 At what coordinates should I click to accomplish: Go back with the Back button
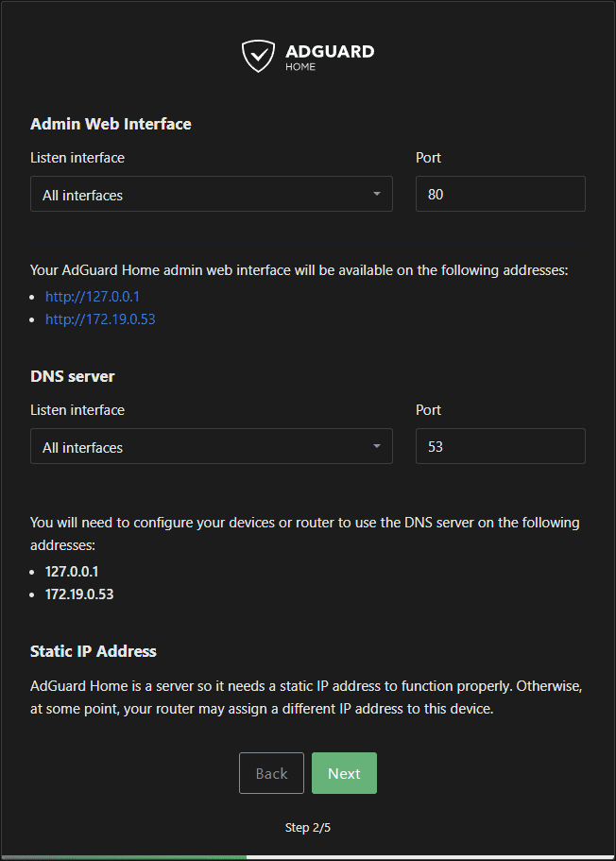coord(271,773)
